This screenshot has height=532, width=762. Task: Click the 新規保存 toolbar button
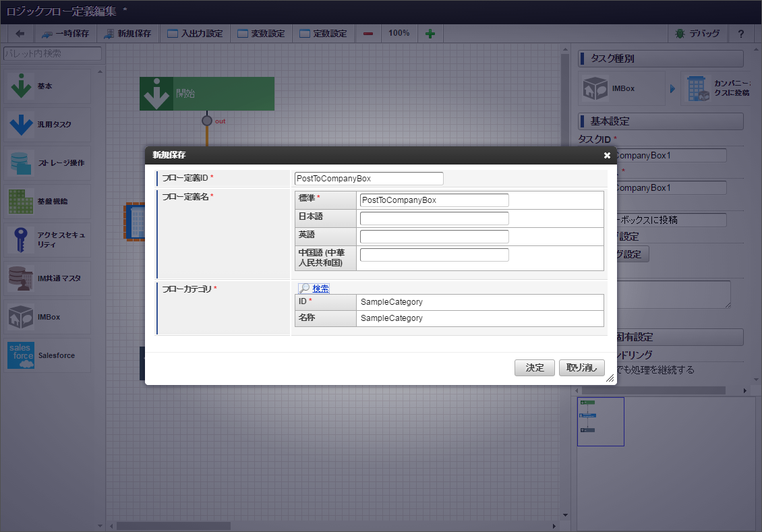click(128, 34)
